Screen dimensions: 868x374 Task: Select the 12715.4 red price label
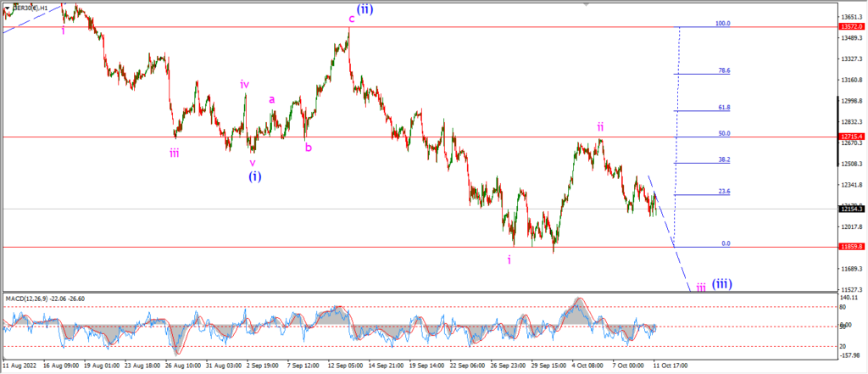[849, 137]
